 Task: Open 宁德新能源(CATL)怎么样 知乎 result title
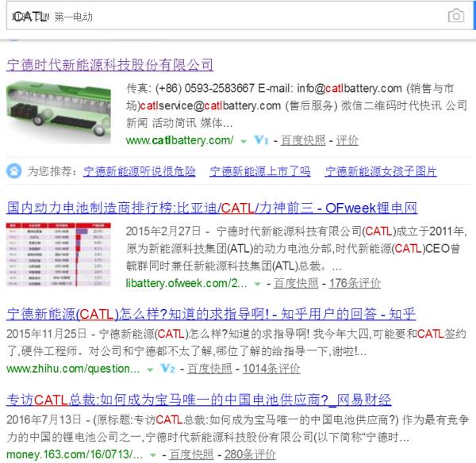point(211,314)
